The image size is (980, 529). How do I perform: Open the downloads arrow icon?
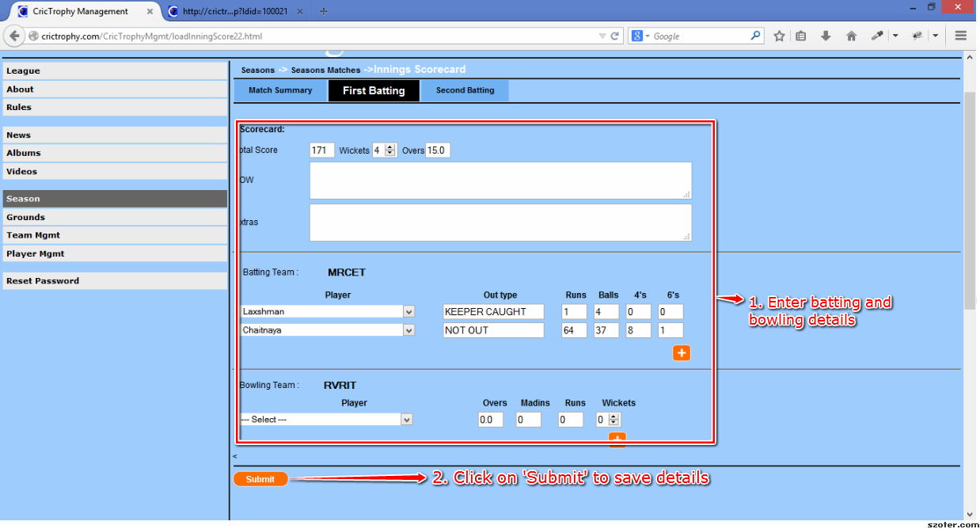point(826,36)
